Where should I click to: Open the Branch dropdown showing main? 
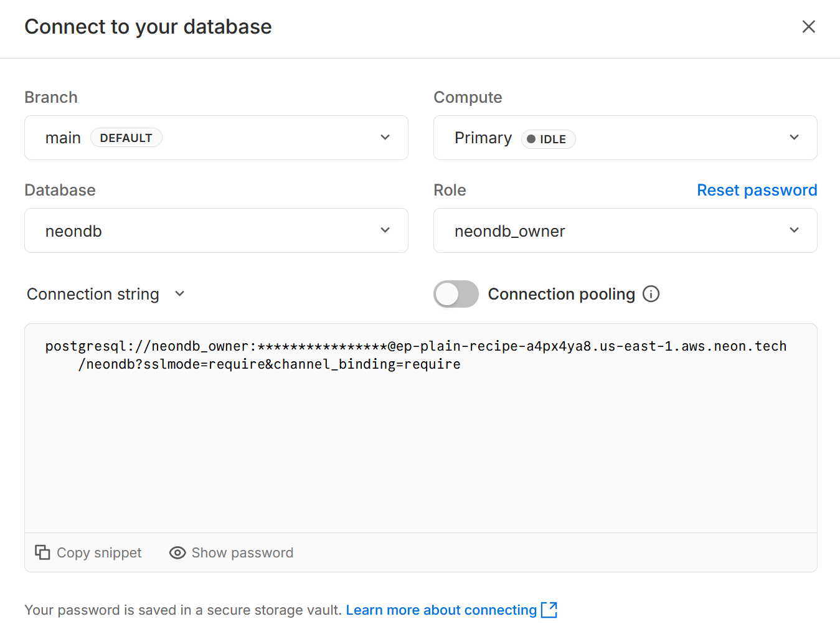click(x=216, y=138)
